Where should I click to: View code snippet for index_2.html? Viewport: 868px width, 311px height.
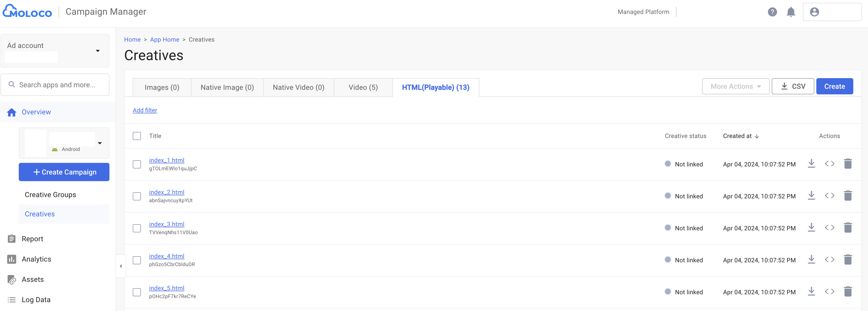[829, 196]
